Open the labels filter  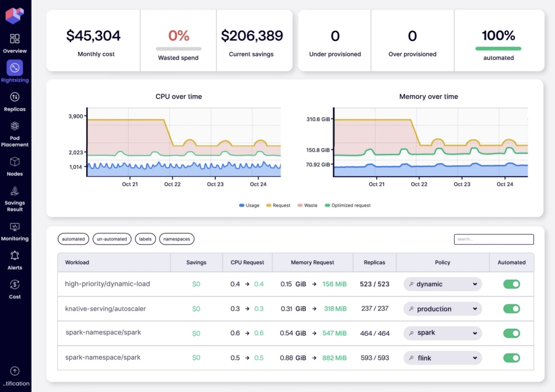(x=145, y=239)
